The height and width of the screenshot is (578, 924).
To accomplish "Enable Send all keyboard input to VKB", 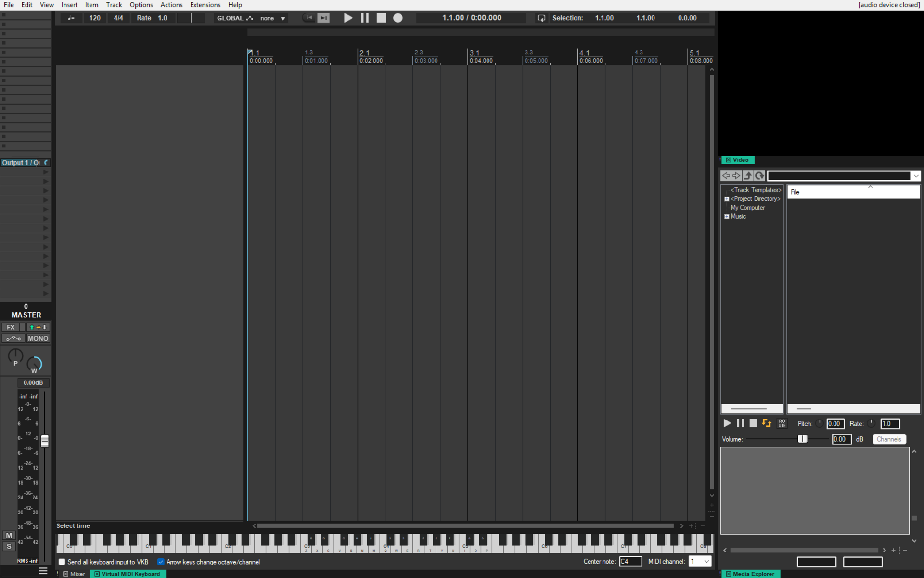I will pos(62,562).
